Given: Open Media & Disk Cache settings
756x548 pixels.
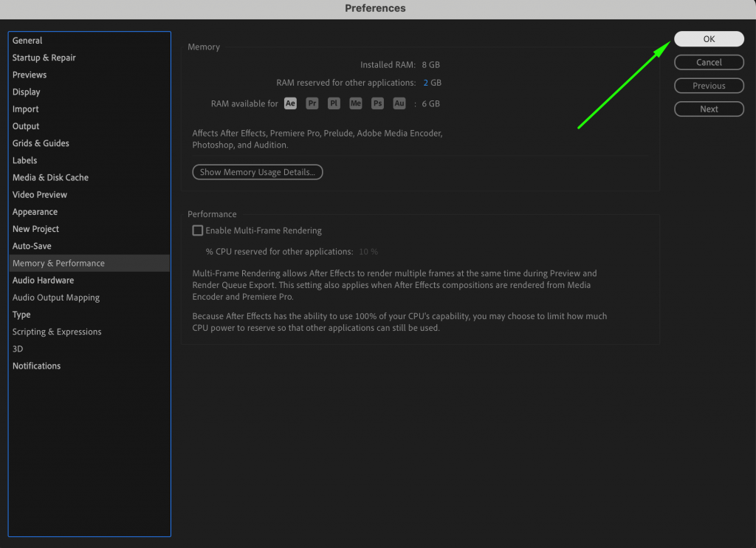Looking at the screenshot, I should (x=50, y=177).
